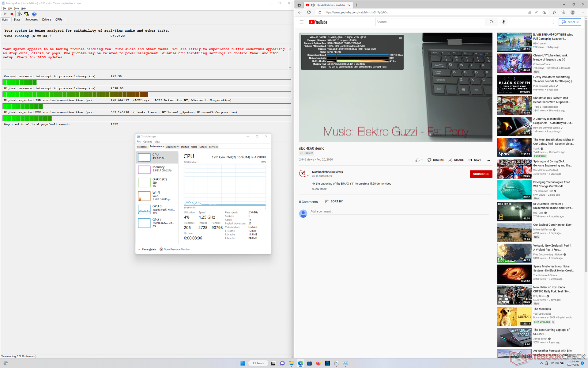Click the browser refresh icon
The image size is (588, 368).
click(x=309, y=12)
